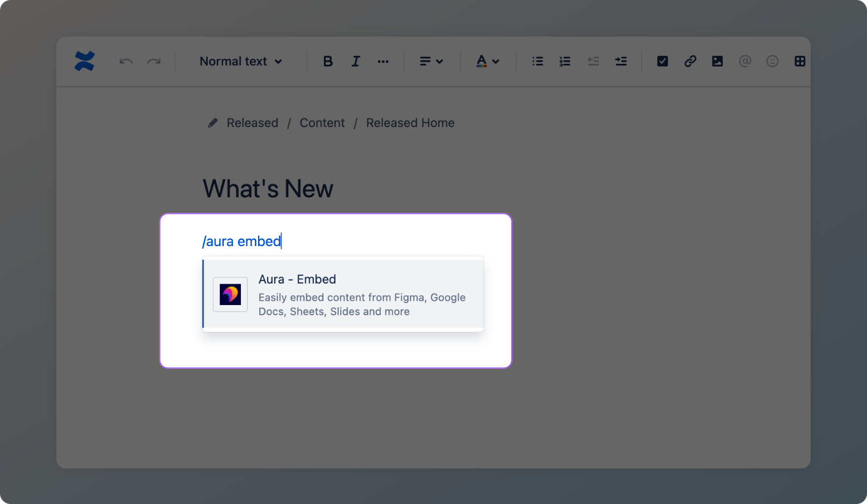Toggle bold formatting
This screenshot has width=867, height=504.
point(328,62)
